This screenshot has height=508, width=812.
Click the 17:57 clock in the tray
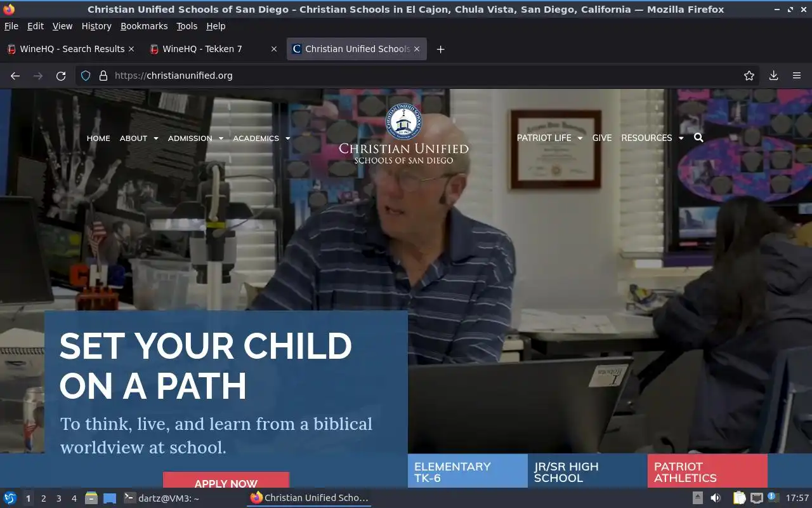[x=797, y=498]
